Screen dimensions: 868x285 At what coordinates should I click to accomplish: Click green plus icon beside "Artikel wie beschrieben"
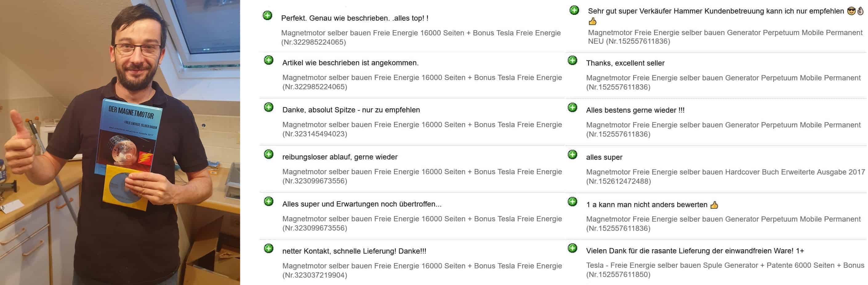(268, 60)
